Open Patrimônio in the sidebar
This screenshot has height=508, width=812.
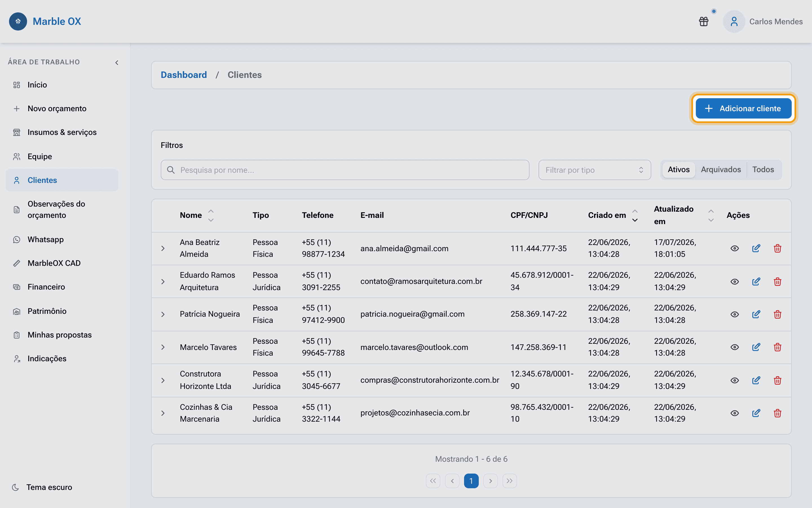62,311
